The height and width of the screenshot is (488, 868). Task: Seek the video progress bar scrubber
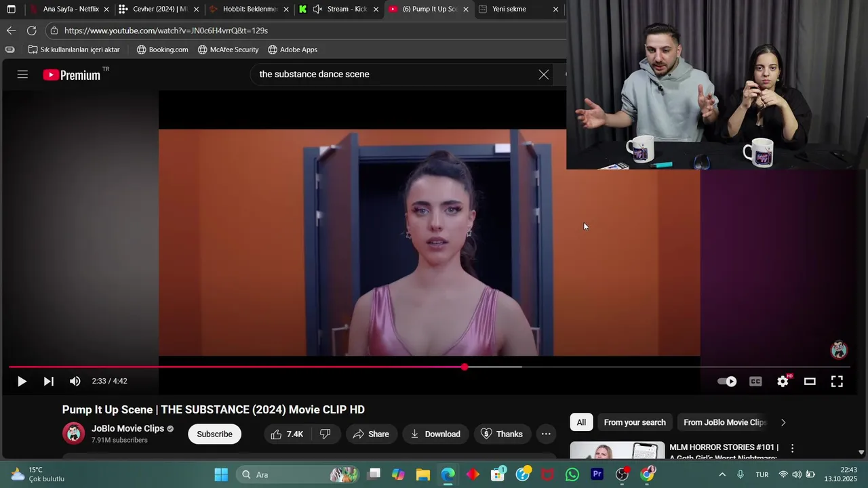pyautogui.click(x=465, y=367)
